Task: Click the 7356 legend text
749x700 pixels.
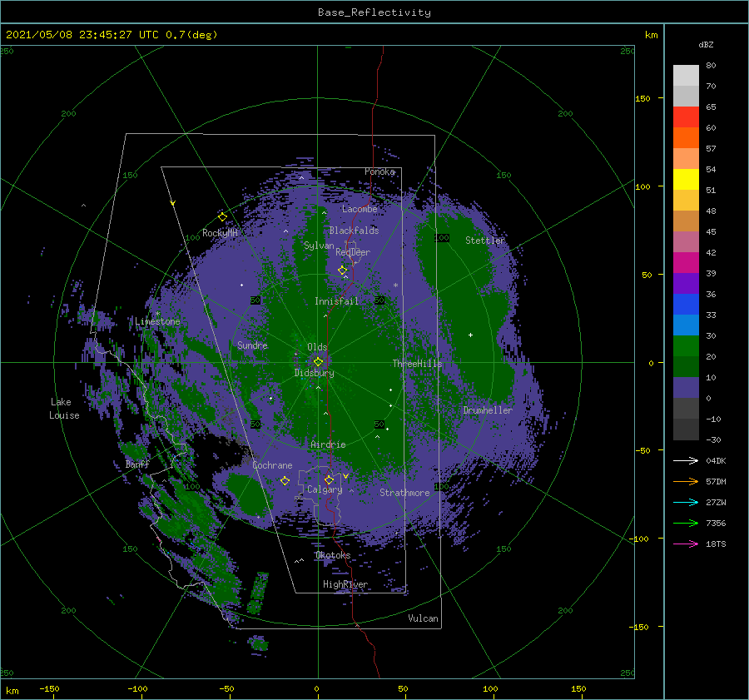Action: 716,524
